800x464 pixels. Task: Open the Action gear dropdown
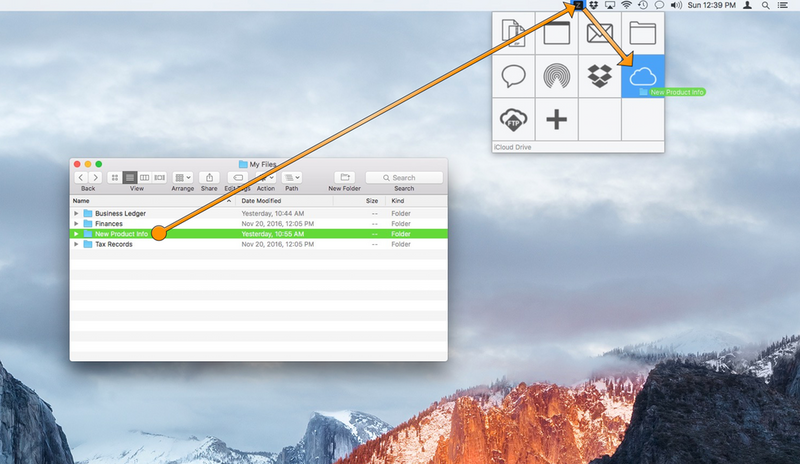pos(266,177)
